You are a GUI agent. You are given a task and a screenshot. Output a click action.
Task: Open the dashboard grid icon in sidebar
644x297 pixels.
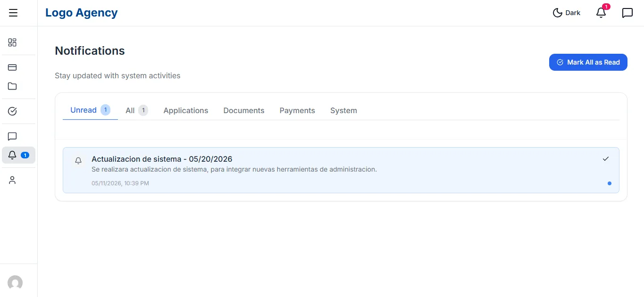point(12,42)
